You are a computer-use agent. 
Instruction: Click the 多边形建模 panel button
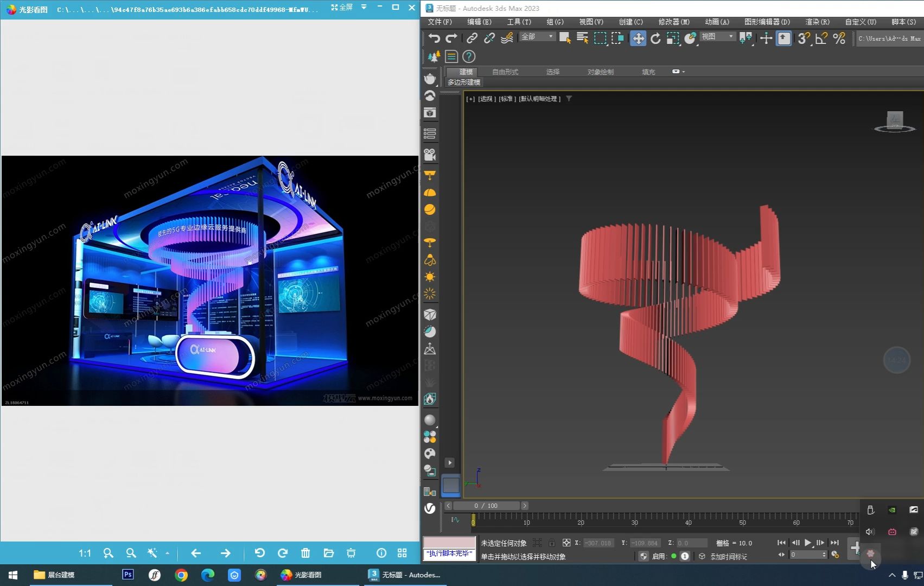point(464,82)
